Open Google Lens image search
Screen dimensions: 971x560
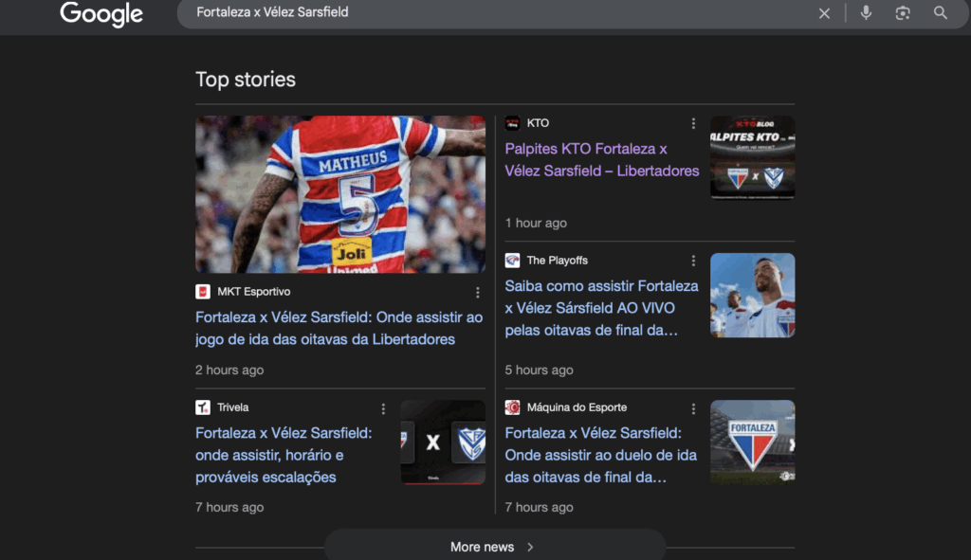click(903, 12)
